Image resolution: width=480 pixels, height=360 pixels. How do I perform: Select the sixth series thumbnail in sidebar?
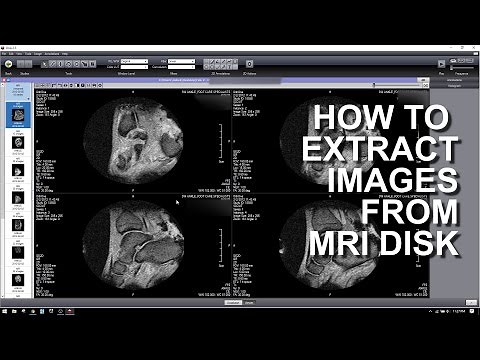point(18,253)
